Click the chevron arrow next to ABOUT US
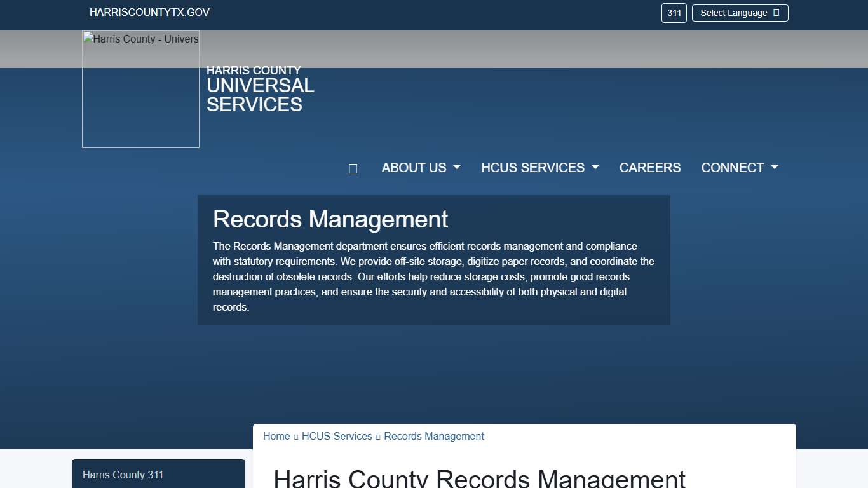The width and height of the screenshot is (868, 488). (x=456, y=168)
